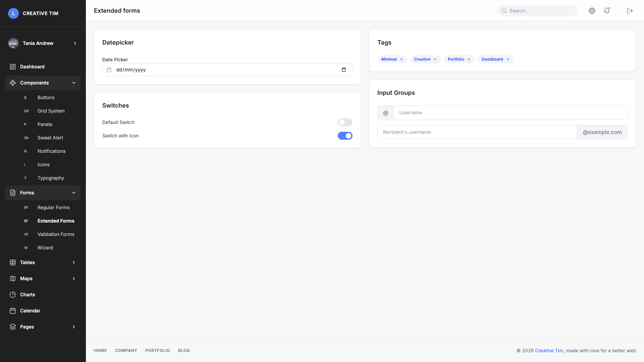Select the Dashboard sidebar icon
Screen dimensions: 644x362
(13, 66)
